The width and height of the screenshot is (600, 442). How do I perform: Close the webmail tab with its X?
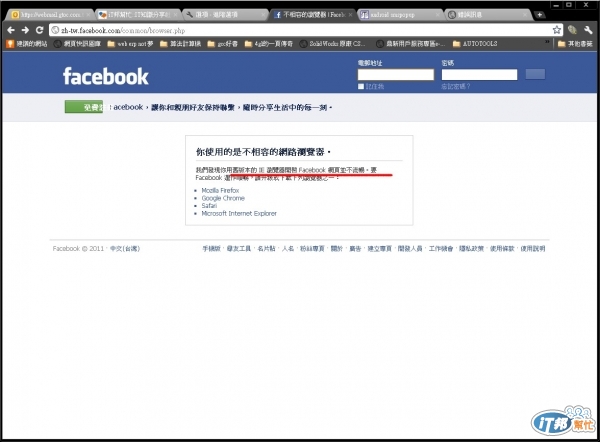(x=88, y=15)
